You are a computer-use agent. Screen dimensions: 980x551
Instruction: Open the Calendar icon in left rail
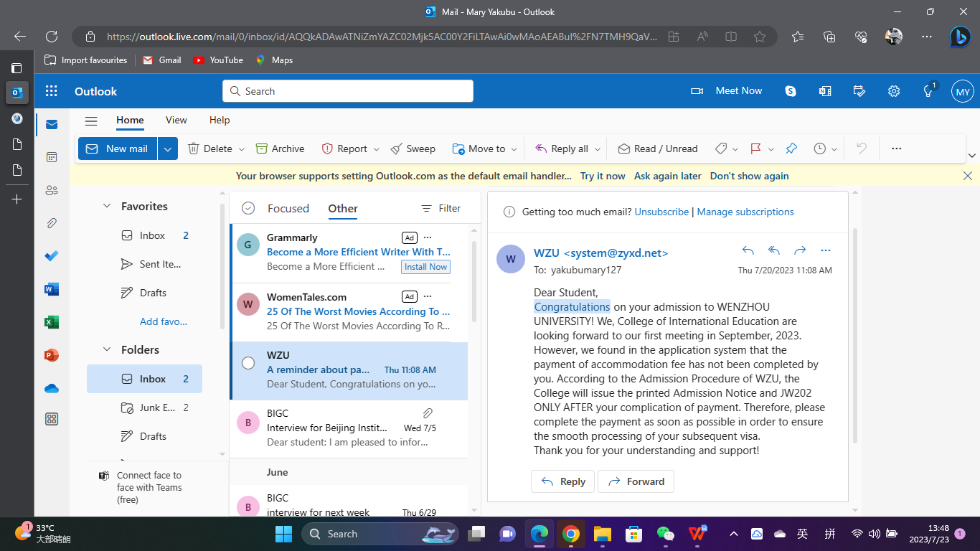pyautogui.click(x=52, y=157)
